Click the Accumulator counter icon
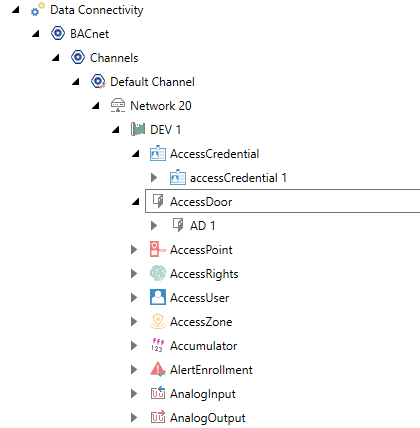This screenshot has height=428, width=420. 158,345
